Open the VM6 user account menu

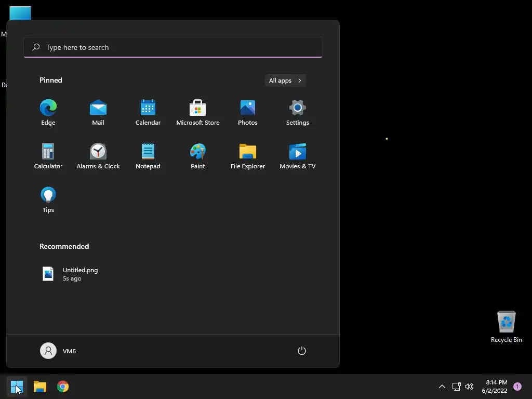click(x=58, y=351)
